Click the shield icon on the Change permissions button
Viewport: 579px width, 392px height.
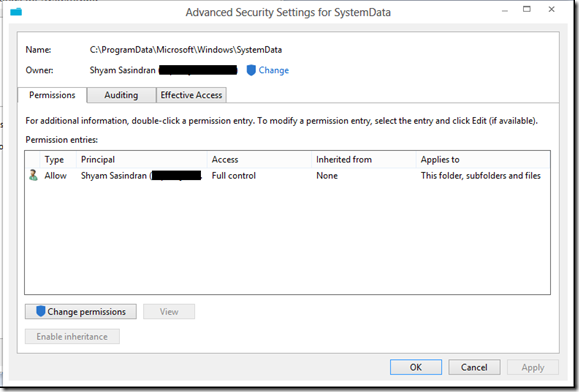41,311
